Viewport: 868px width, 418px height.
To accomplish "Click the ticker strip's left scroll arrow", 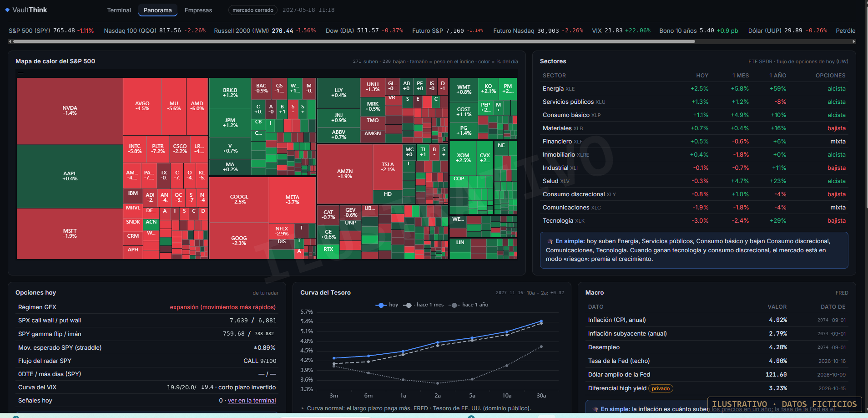I will (10, 41).
